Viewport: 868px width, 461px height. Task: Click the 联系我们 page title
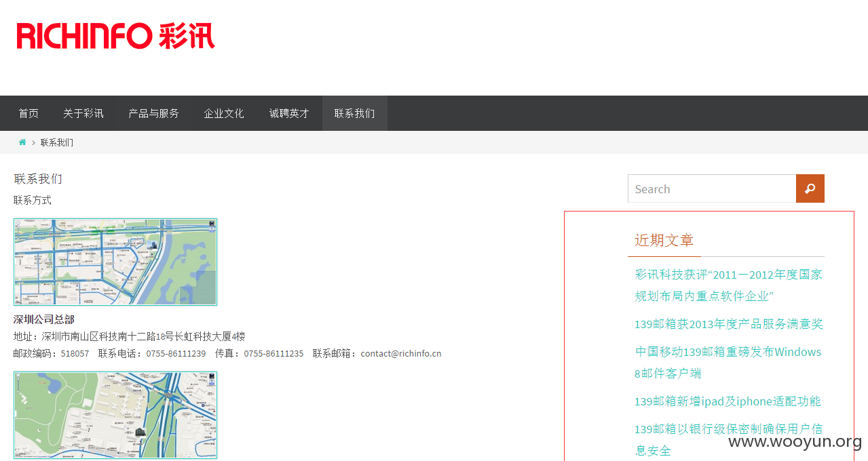(38, 179)
